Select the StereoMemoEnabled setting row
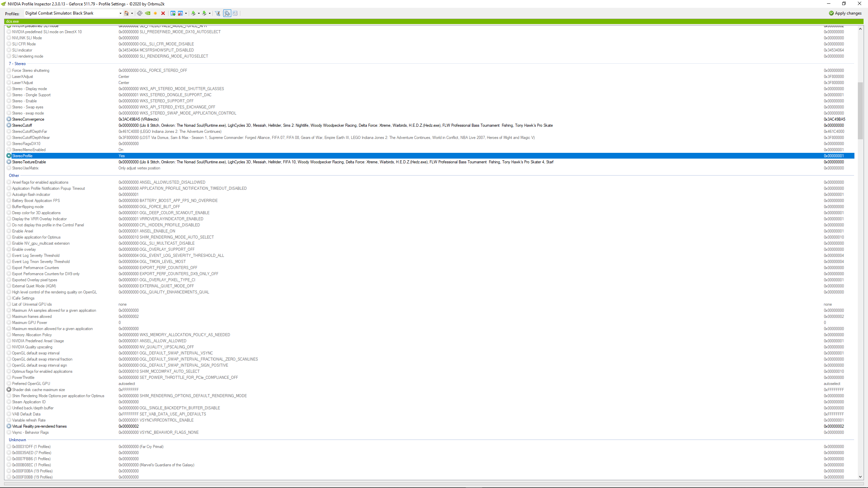This screenshot has height=488, width=868. pos(430,150)
